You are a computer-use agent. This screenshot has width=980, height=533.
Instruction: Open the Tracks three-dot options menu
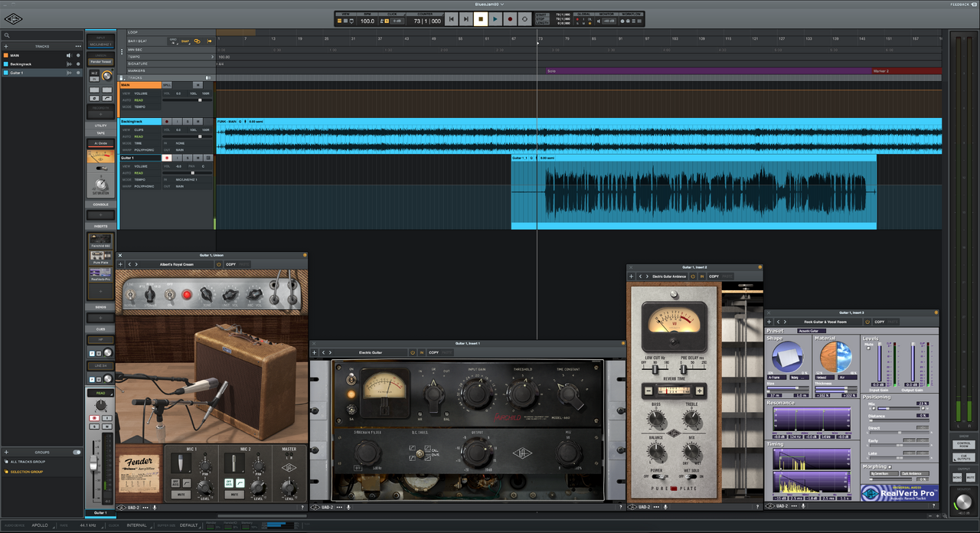(77, 46)
